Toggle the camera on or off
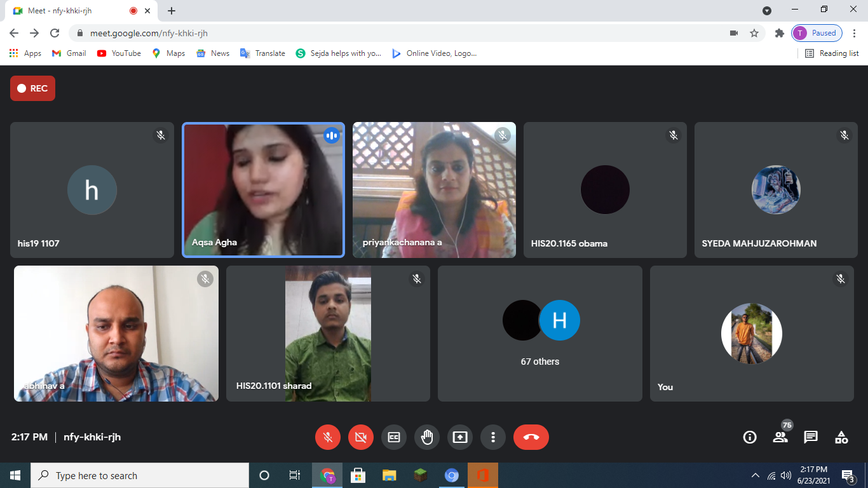Screen dimensions: 868x488 pyautogui.click(x=361, y=437)
